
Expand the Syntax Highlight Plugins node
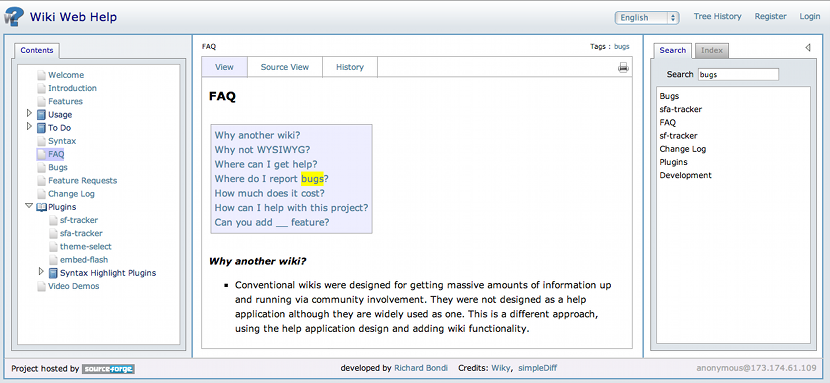point(41,272)
